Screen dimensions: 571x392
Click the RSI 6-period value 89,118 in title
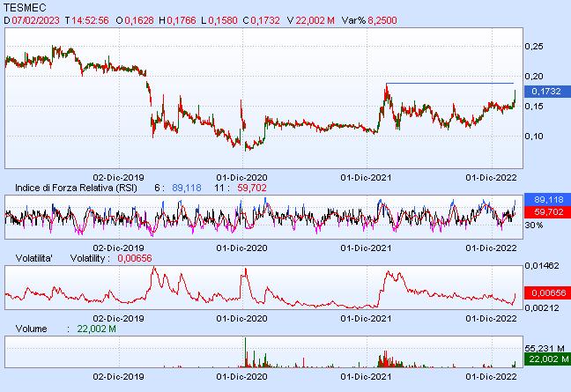187,188
